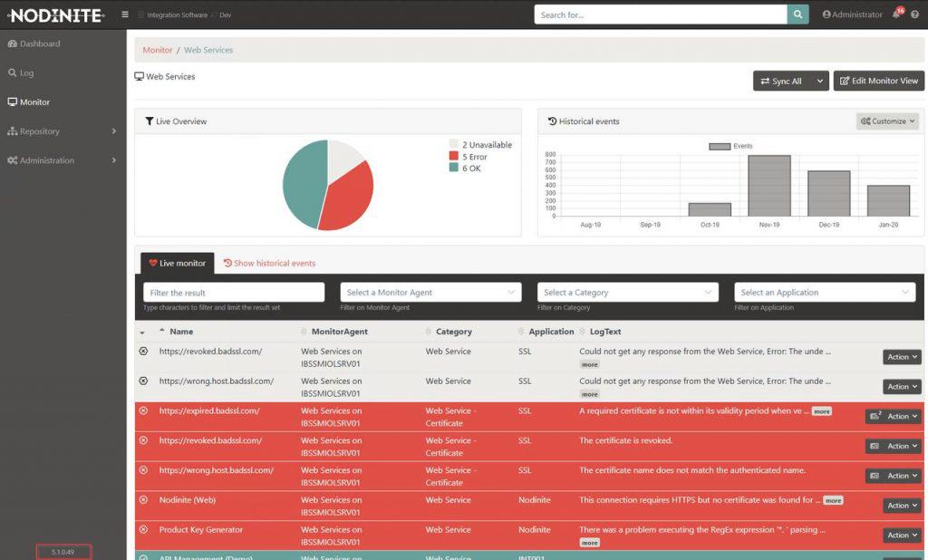
Task: Click the Nov-19 bar in the chart
Action: pos(769,186)
